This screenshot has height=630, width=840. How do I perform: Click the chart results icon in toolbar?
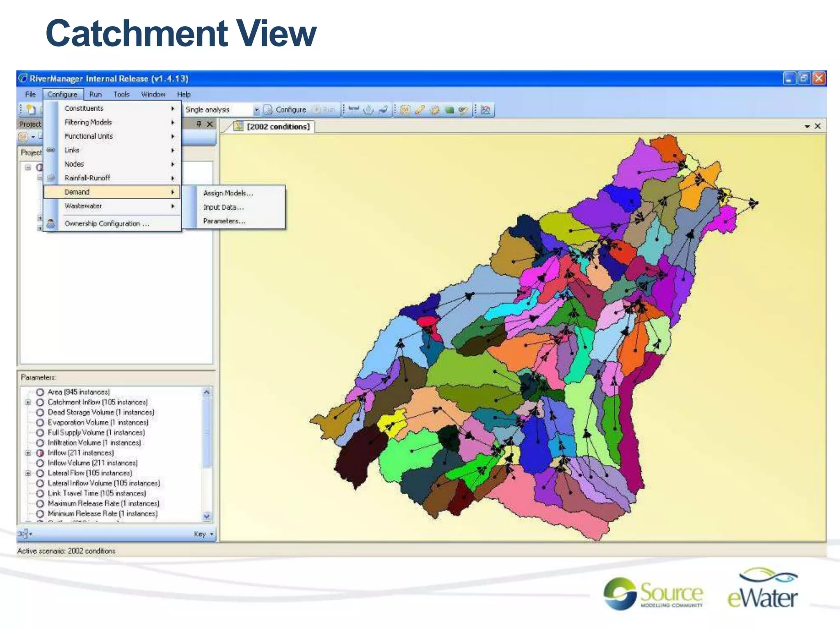[x=486, y=110]
